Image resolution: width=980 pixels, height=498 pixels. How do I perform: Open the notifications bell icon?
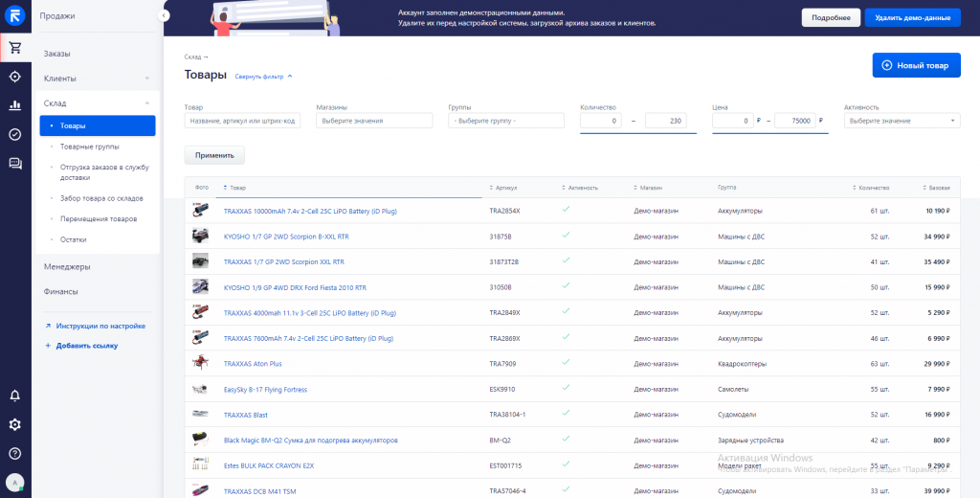[14, 396]
